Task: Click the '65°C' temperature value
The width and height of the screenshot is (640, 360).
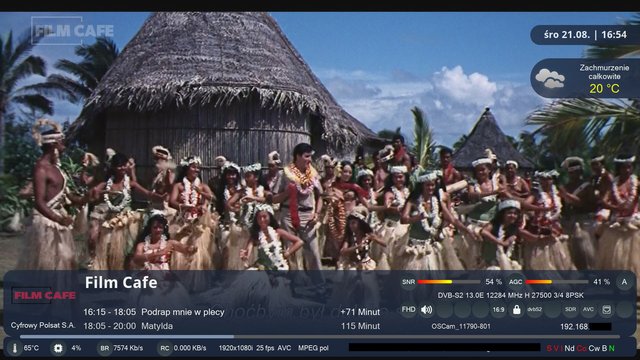Action: (31, 348)
